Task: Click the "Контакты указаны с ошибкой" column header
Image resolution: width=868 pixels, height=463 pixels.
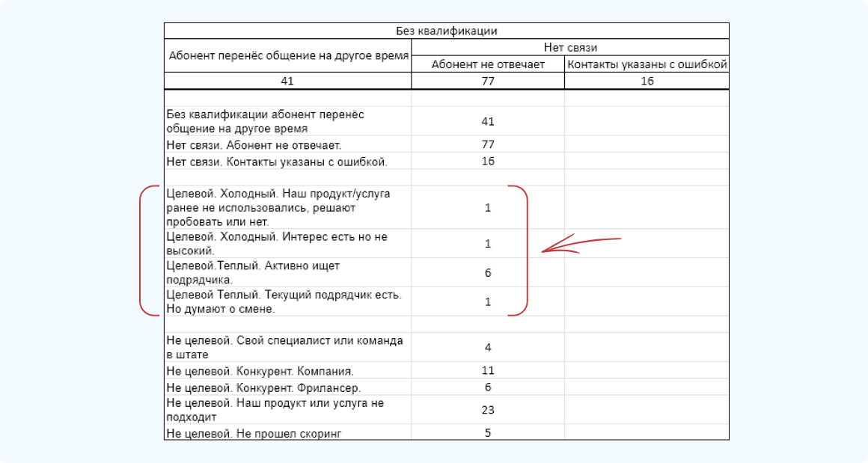Action: (647, 64)
